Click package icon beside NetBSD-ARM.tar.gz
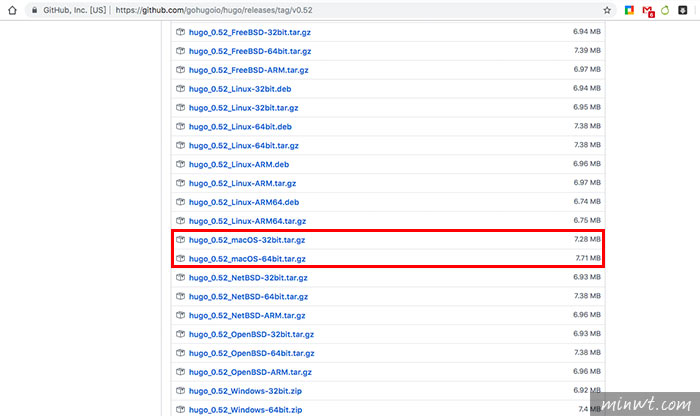700x416 pixels. 180,315
